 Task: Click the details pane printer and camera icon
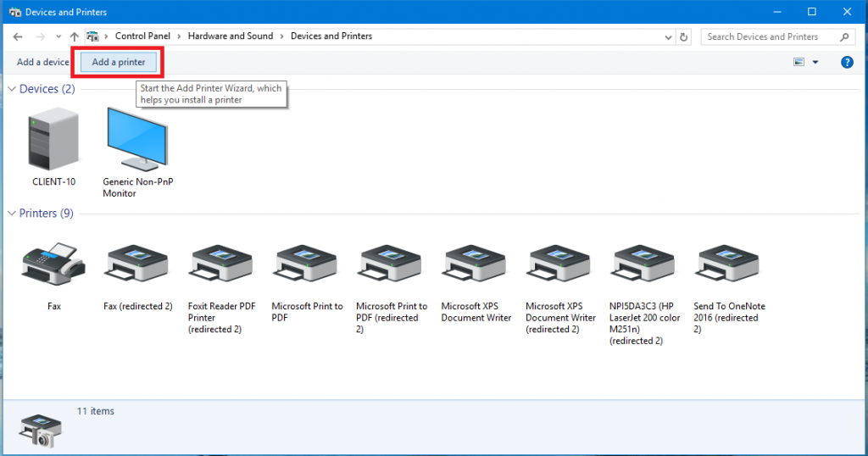tap(40, 431)
